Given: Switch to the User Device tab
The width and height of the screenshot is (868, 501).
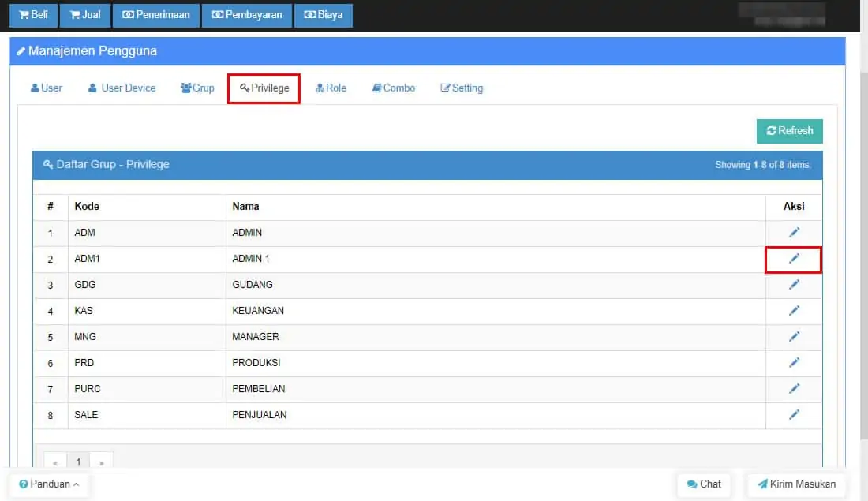Looking at the screenshot, I should (x=122, y=88).
